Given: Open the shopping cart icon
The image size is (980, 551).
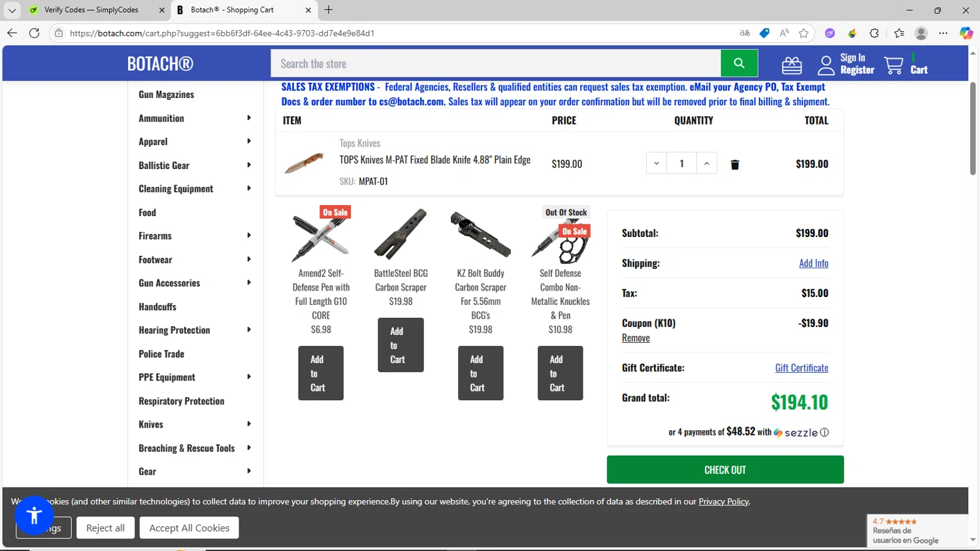Looking at the screenshot, I should [894, 65].
